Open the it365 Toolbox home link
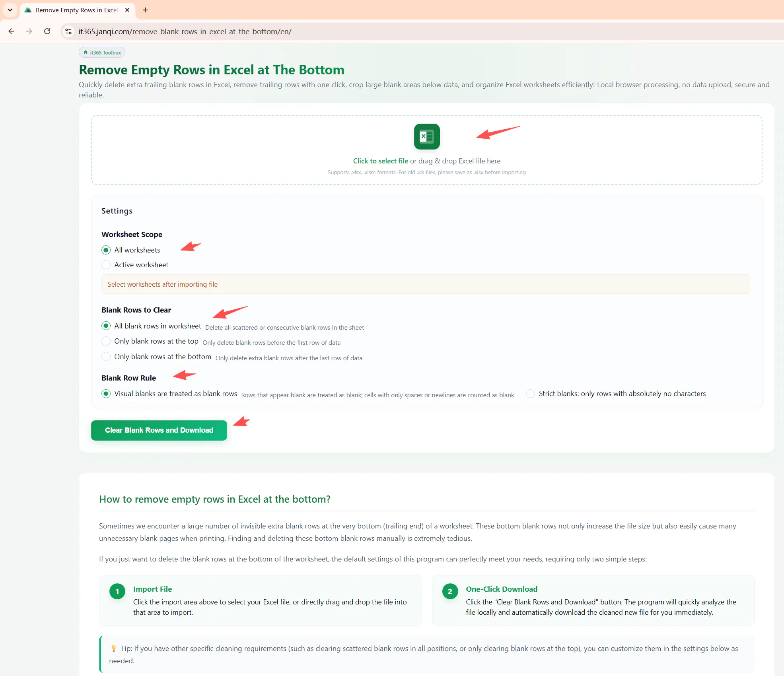Screen dimensions: 784x676 coord(102,52)
